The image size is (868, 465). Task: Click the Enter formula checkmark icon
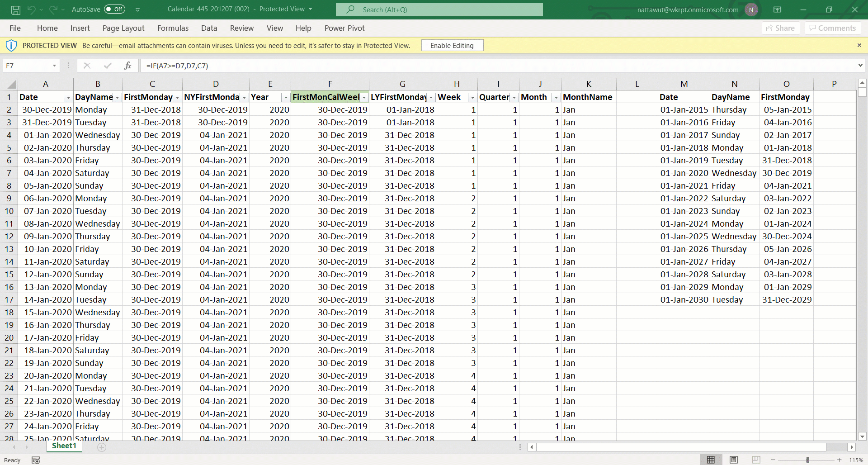[x=107, y=66]
